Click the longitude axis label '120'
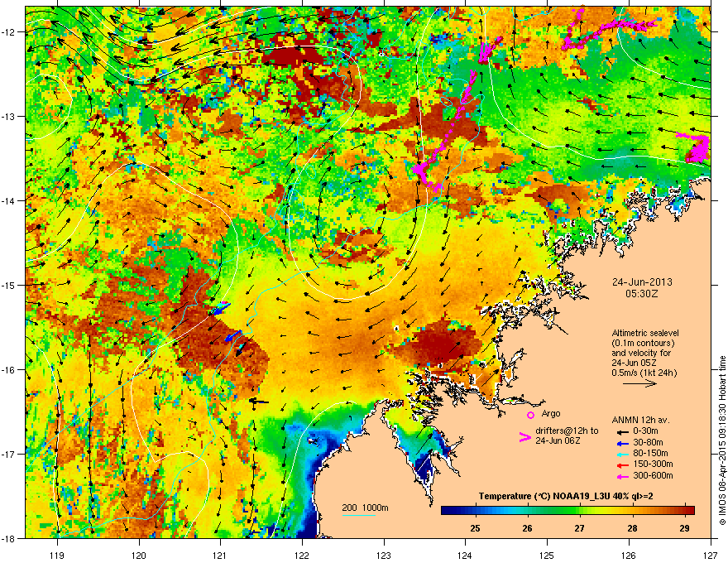The width and height of the screenshot is (728, 563). click(x=139, y=555)
